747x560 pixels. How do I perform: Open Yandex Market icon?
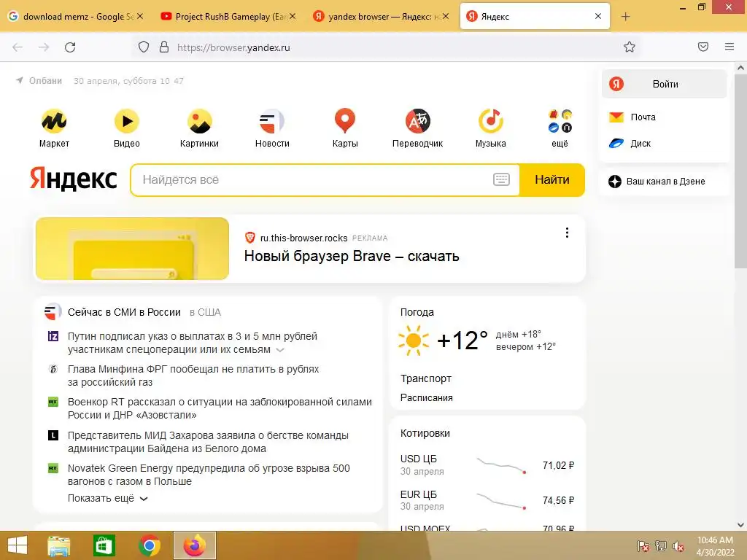(54, 121)
